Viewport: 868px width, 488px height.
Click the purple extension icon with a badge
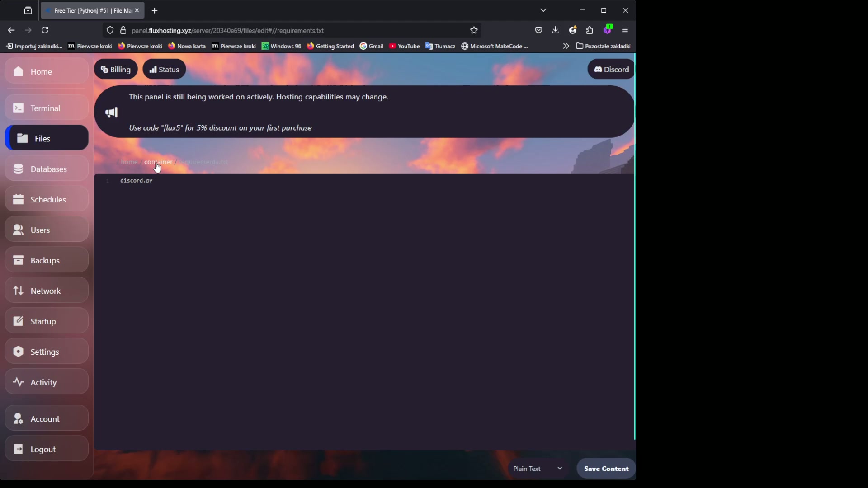608,29
